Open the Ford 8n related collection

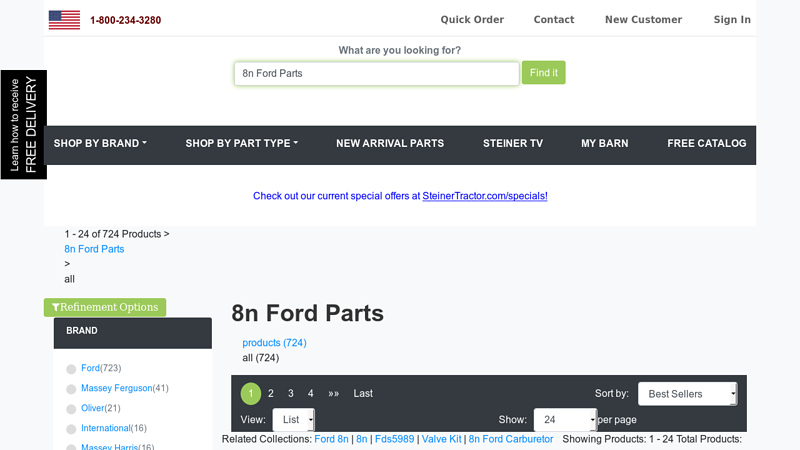331,439
